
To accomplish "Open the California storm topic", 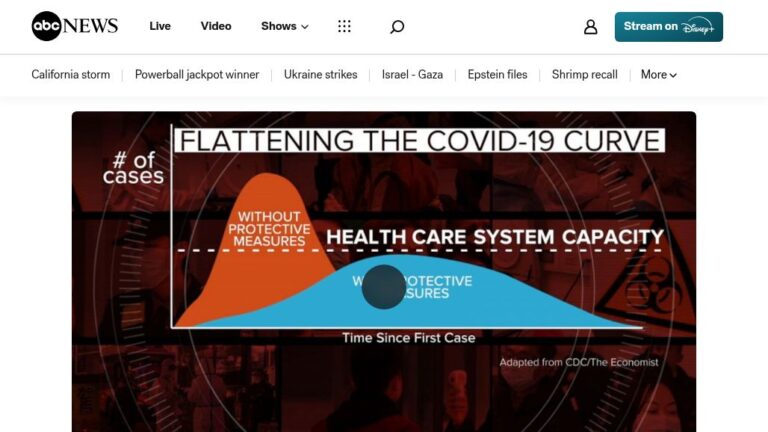I will pos(71,74).
